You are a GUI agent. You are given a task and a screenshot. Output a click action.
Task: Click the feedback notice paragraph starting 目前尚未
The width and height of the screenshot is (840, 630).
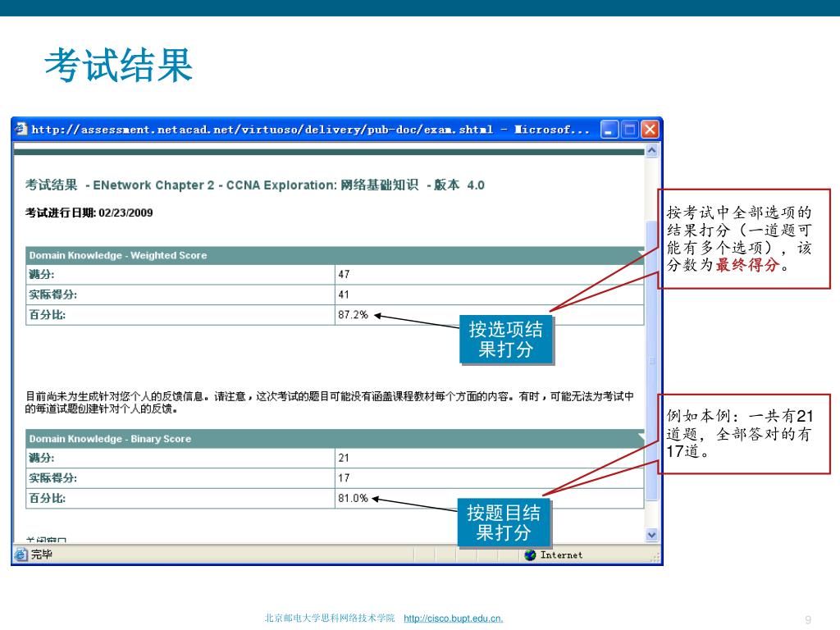(x=330, y=402)
